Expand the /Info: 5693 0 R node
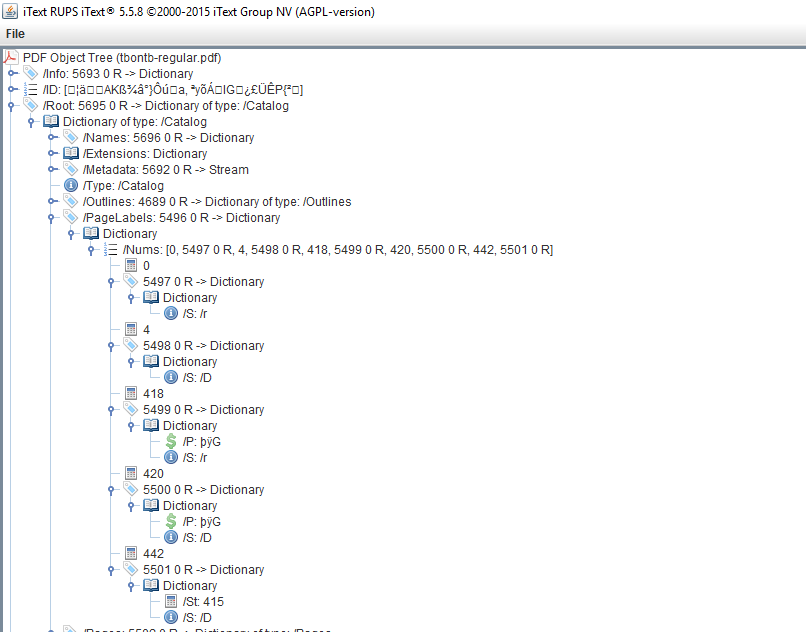This screenshot has height=632, width=806. 11,74
